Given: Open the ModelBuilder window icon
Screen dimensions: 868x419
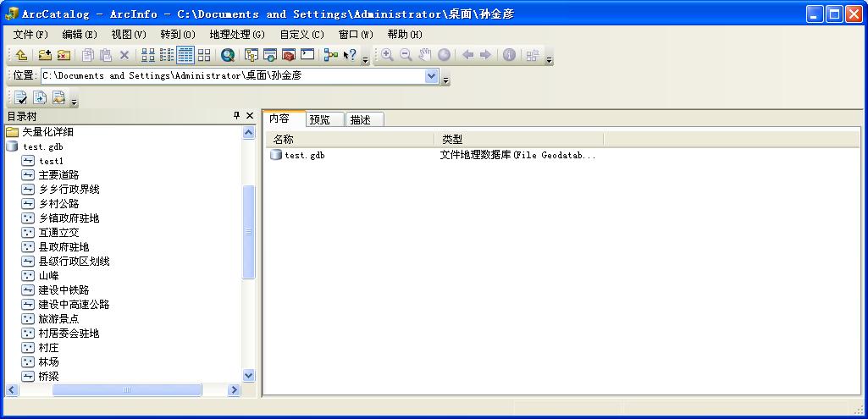Looking at the screenshot, I should pyautogui.click(x=331, y=55).
